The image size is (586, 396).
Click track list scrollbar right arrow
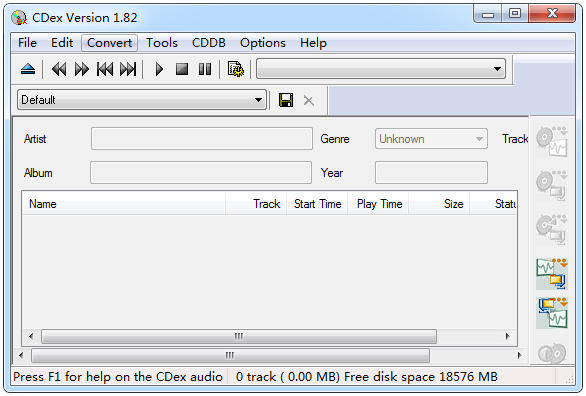pos(508,336)
